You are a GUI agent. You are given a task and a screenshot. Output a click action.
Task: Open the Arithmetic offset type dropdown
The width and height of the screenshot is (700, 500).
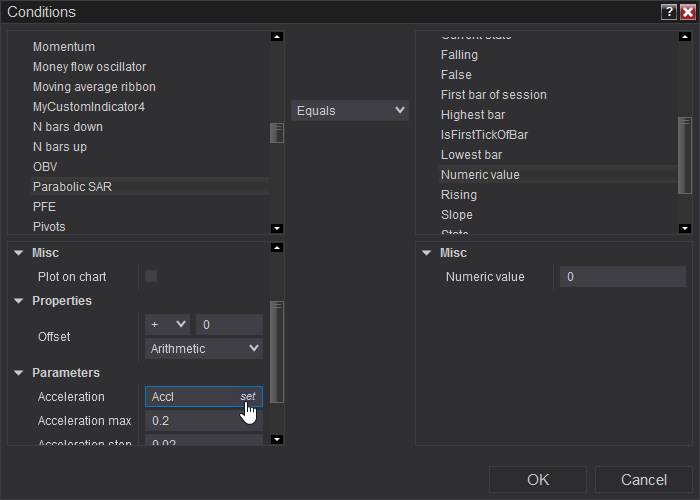click(204, 348)
